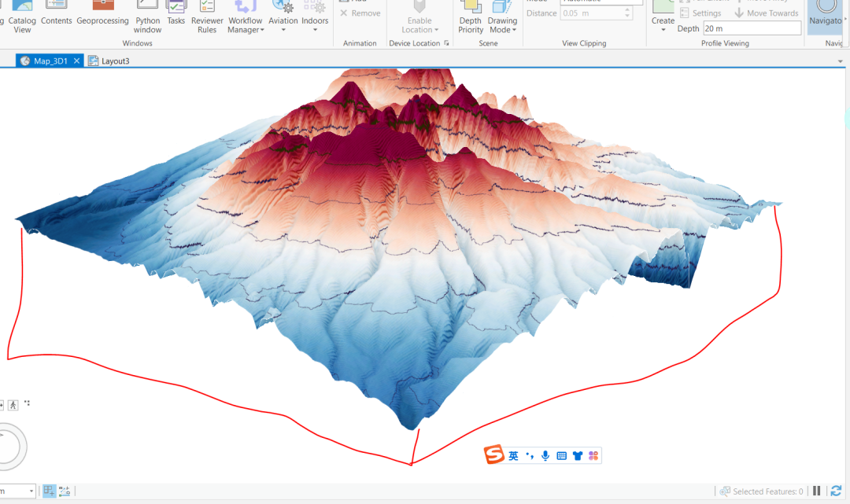
Task: Click Selected Features count in status bar
Action: pyautogui.click(x=761, y=491)
